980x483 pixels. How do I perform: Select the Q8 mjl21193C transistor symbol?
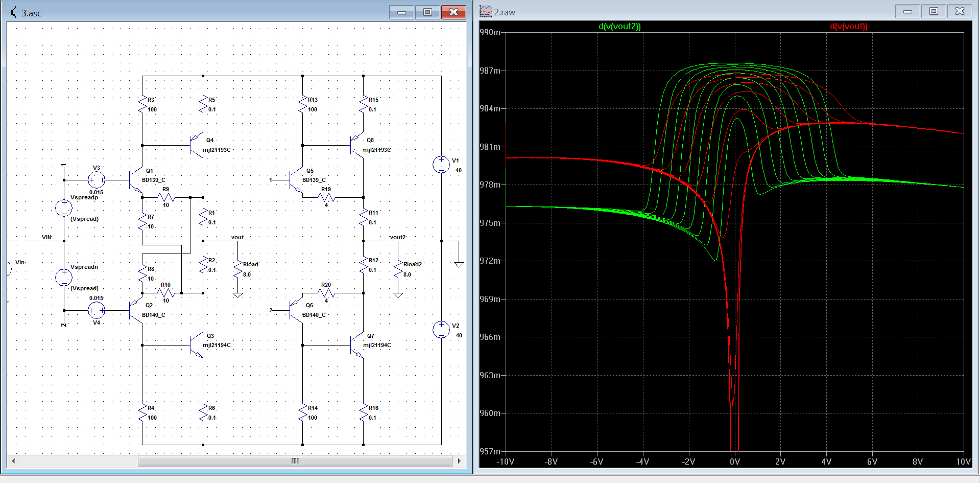click(x=357, y=146)
